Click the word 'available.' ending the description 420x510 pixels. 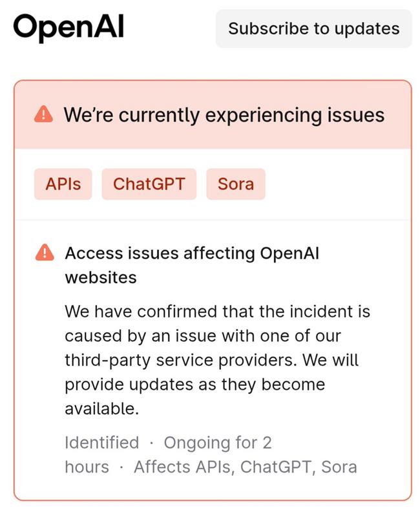(x=101, y=409)
